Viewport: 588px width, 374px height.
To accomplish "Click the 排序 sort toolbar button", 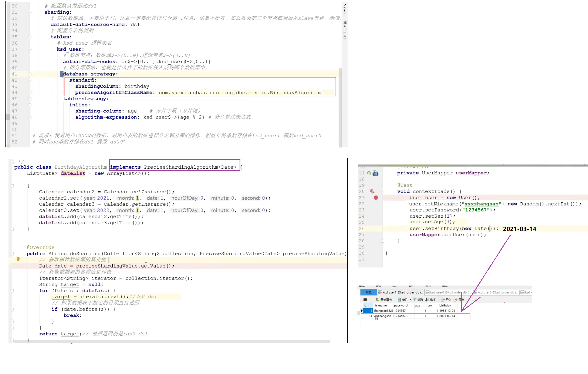I will (x=430, y=300).
